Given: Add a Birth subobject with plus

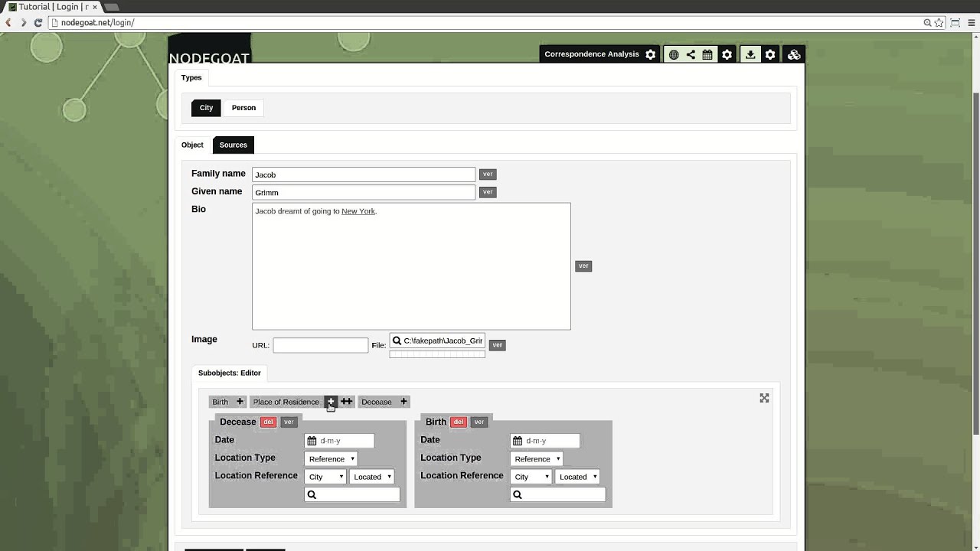Looking at the screenshot, I should (240, 402).
